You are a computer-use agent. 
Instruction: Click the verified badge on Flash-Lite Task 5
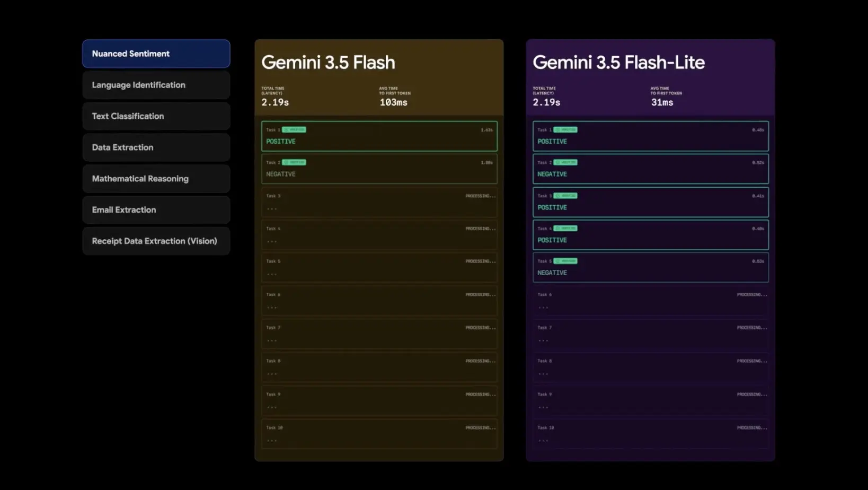tap(565, 261)
